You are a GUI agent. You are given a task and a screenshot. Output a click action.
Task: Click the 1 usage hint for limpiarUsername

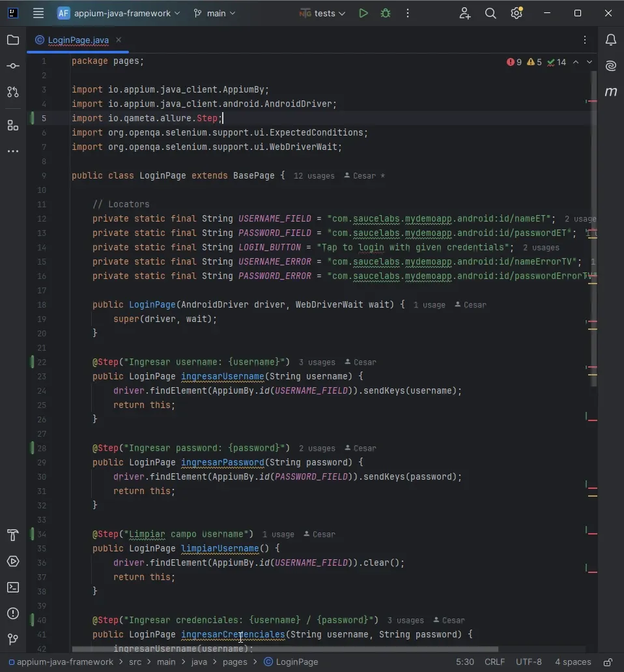(278, 535)
